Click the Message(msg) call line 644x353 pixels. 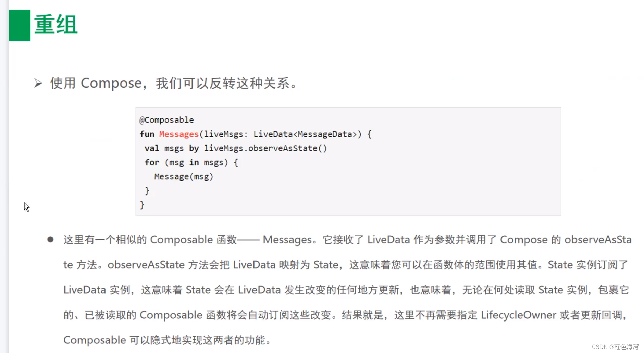pyautogui.click(x=184, y=177)
